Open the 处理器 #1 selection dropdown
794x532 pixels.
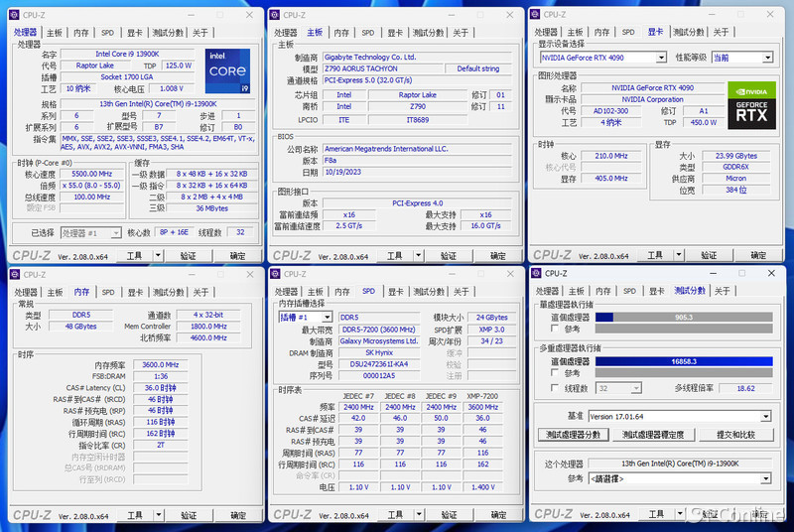116,233
